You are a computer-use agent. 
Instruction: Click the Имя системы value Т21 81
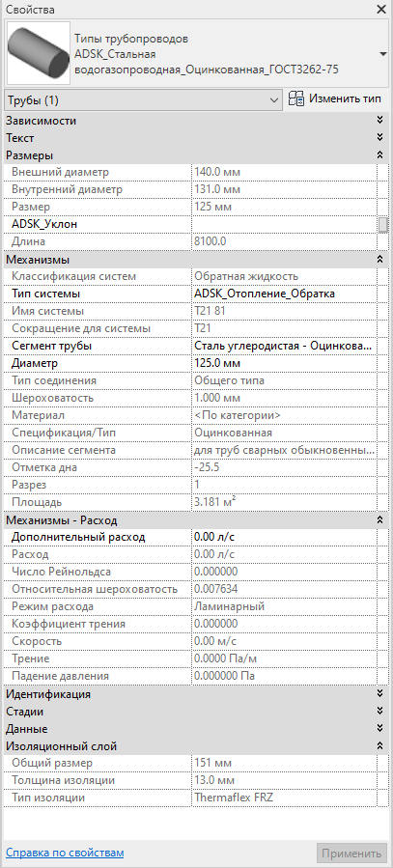(283, 311)
